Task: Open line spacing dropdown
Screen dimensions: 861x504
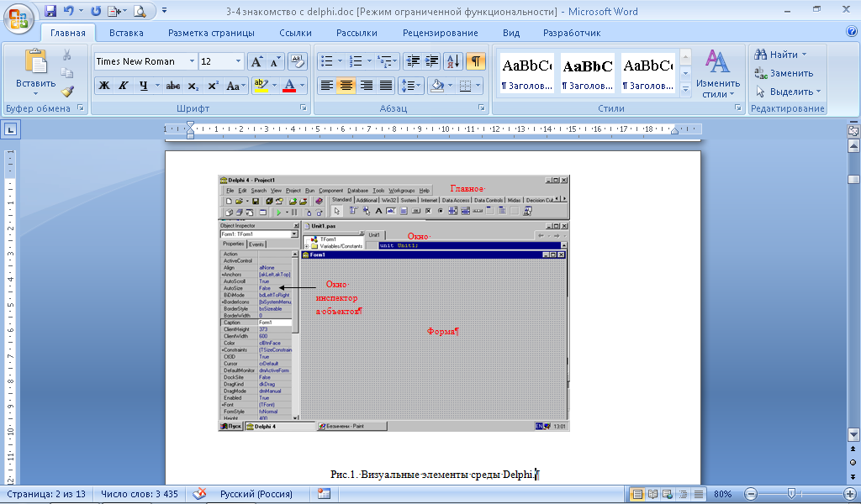Action: [410, 86]
